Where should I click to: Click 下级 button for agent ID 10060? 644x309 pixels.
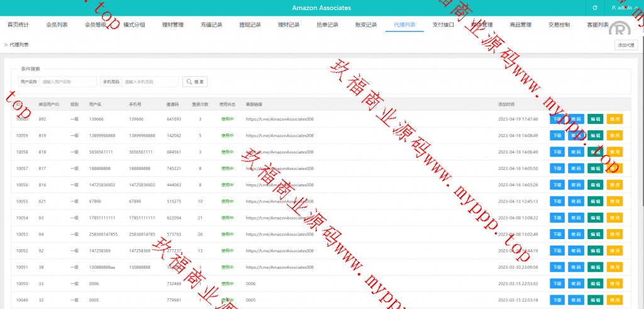coord(557,119)
